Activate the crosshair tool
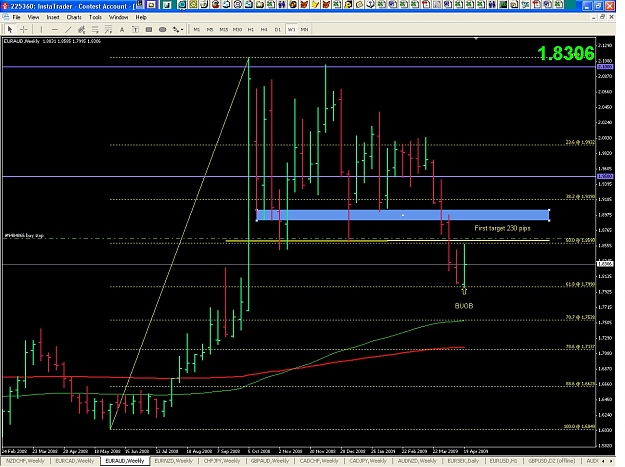The height and width of the screenshot is (467, 625). click(x=24, y=29)
